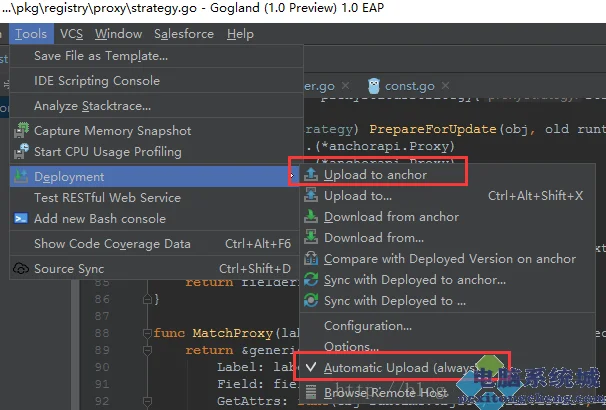Click Sync with Deployed to ... icon
This screenshot has width=606, height=410.
tap(311, 300)
